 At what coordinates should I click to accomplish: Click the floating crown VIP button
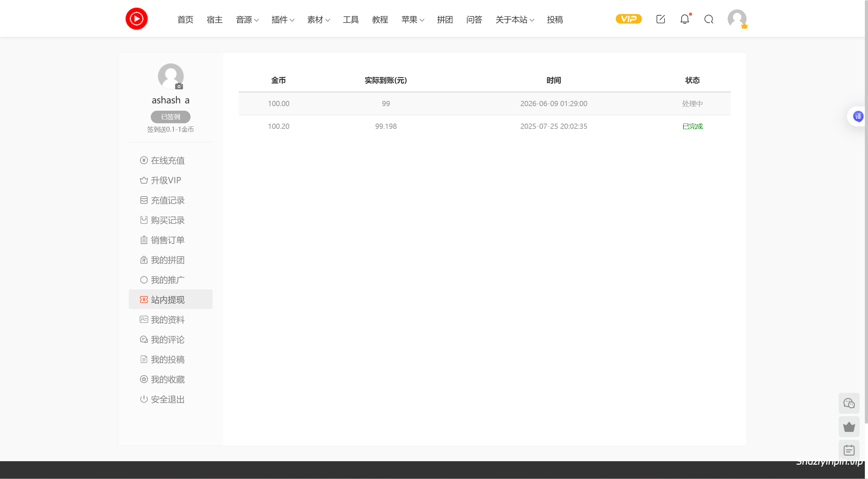pyautogui.click(x=849, y=427)
